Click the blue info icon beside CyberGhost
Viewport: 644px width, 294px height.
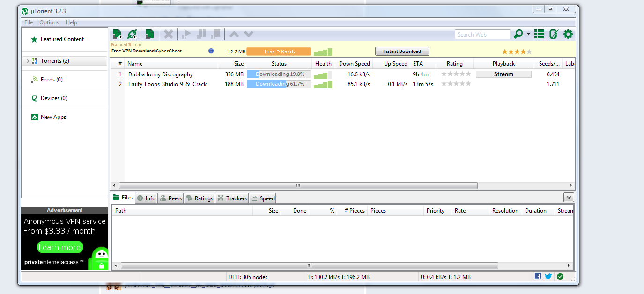coord(211,51)
